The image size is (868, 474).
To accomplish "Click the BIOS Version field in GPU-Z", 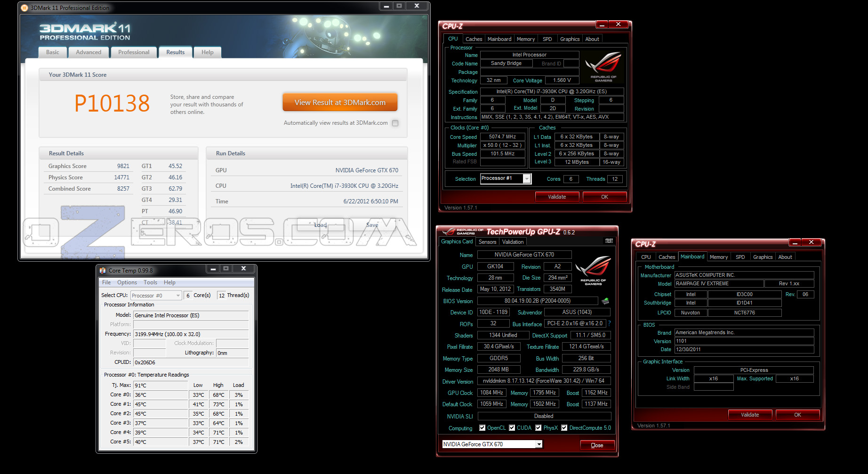I will (538, 301).
